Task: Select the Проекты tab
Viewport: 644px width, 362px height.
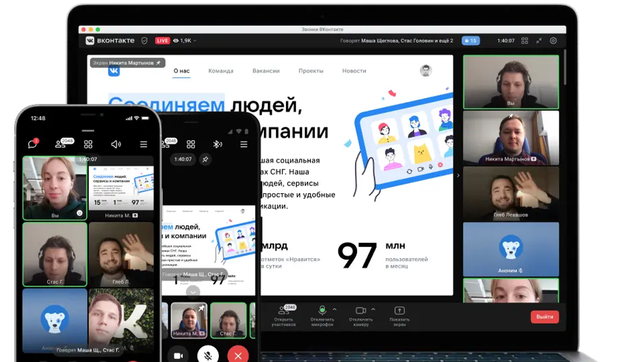Action: (x=311, y=71)
